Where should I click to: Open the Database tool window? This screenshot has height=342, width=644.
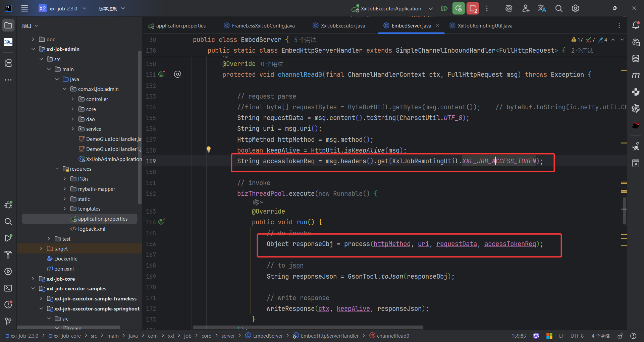tap(636, 59)
